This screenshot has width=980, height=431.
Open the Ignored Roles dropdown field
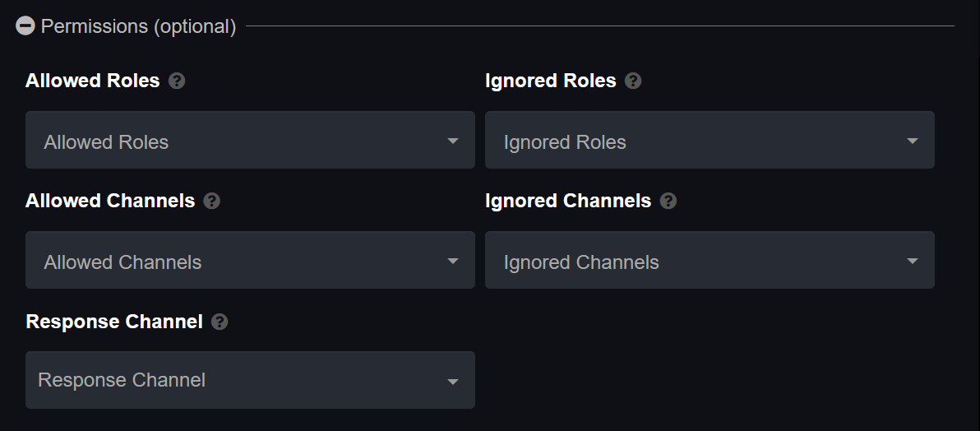click(x=710, y=140)
